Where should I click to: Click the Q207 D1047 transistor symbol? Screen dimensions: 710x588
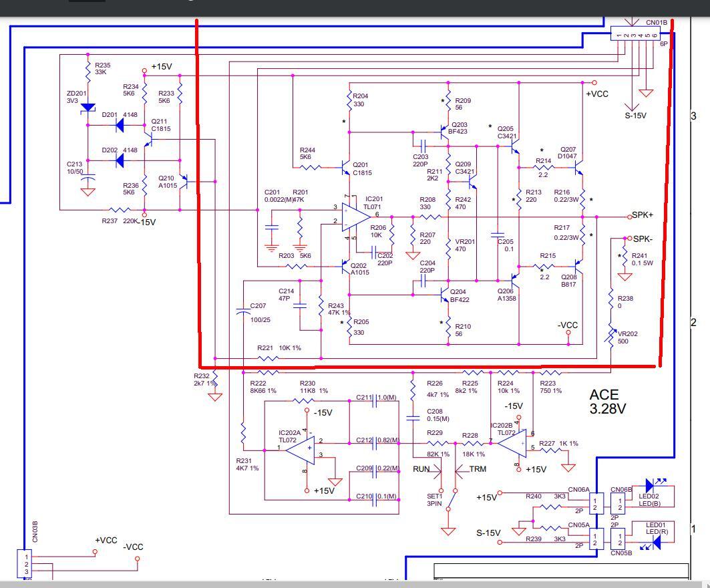pos(578,163)
